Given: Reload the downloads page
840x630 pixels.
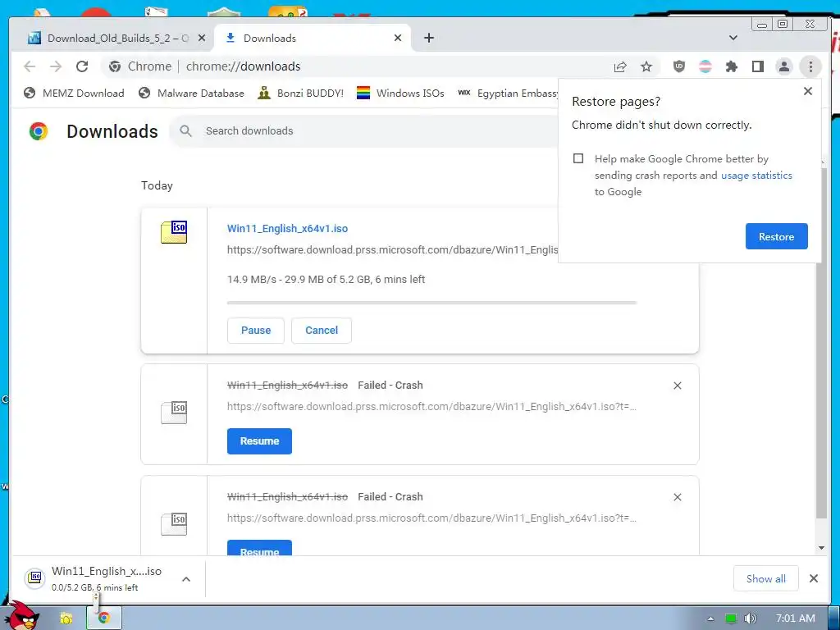Looking at the screenshot, I should pyautogui.click(x=82, y=66).
